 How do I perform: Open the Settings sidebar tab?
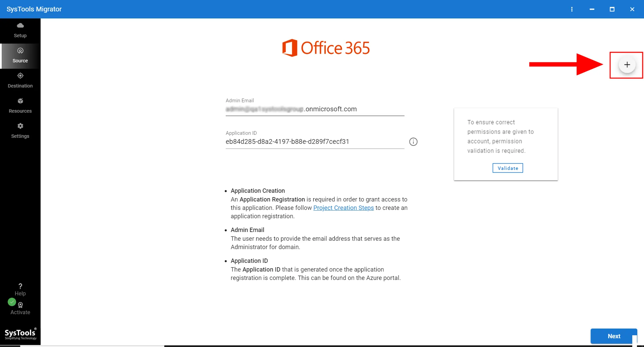click(x=20, y=131)
